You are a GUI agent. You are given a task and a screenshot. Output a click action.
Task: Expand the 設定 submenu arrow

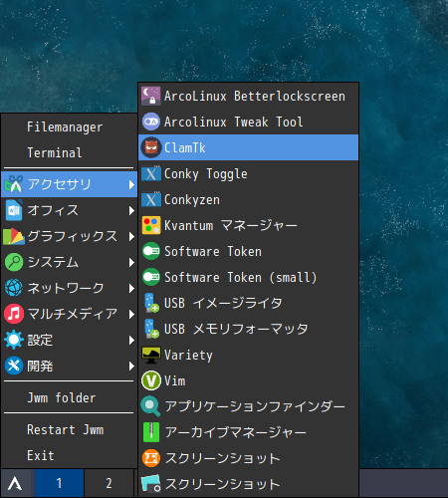point(131,340)
